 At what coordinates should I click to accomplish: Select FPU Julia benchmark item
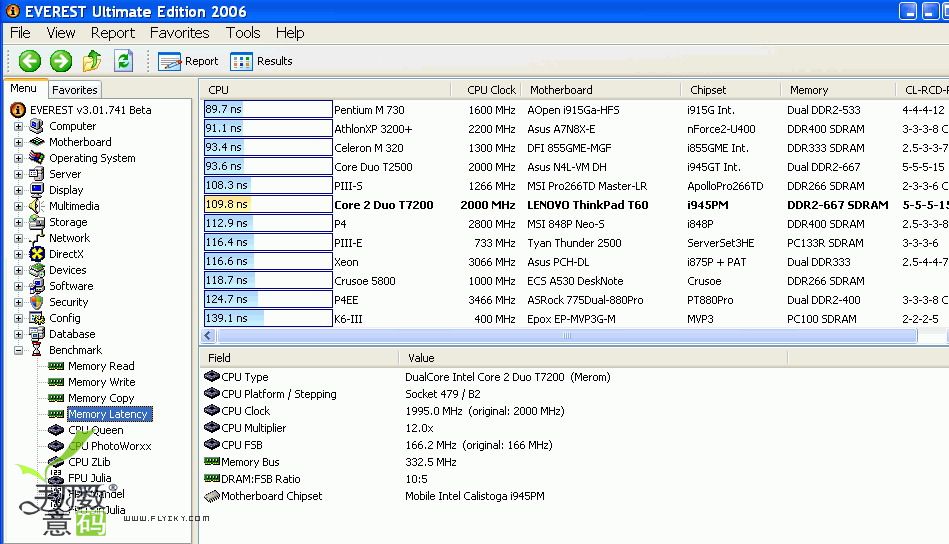click(x=90, y=478)
